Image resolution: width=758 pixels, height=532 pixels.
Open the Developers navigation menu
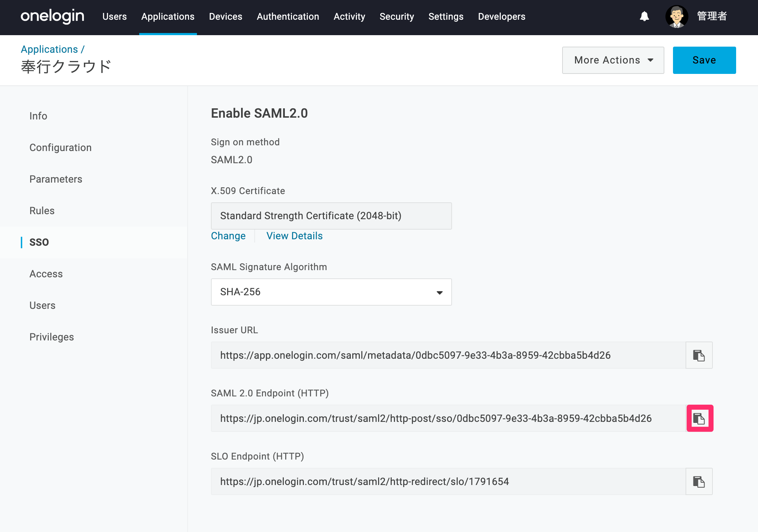click(x=502, y=17)
